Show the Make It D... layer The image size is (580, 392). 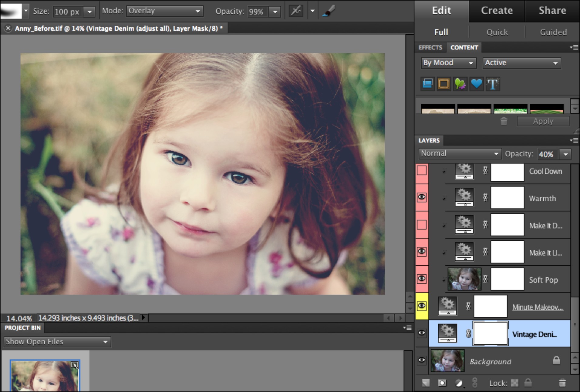[422, 225]
